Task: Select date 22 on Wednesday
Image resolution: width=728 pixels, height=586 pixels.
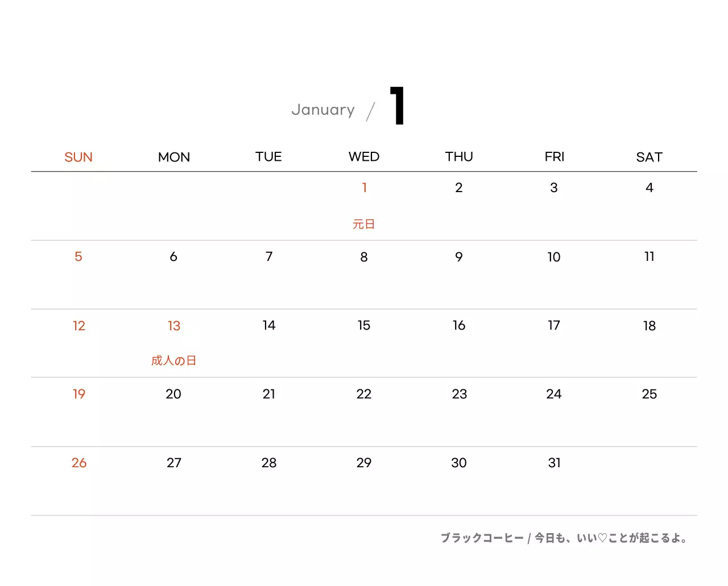Action: point(364,394)
